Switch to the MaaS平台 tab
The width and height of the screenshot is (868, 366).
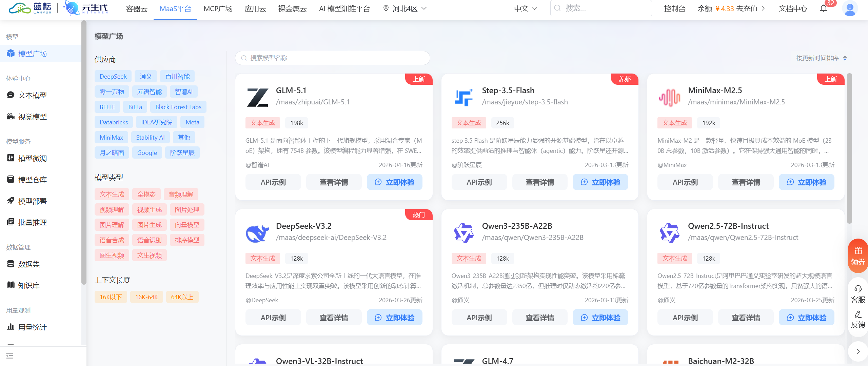point(176,9)
